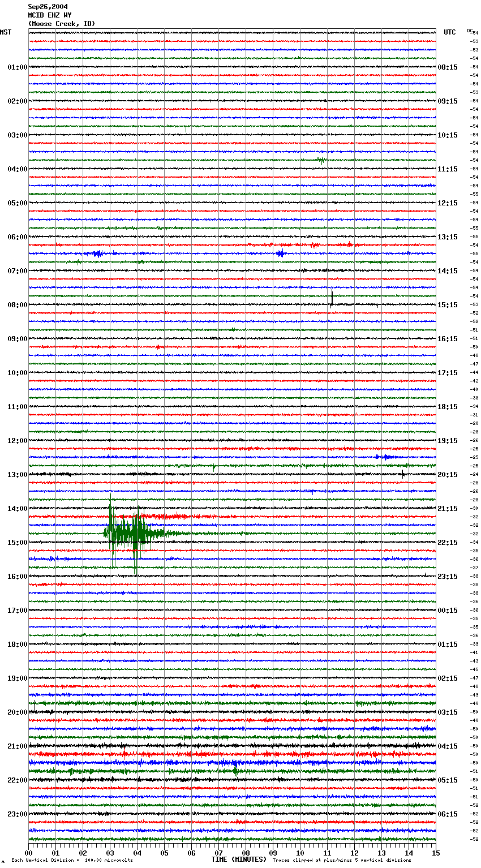Viewport: 481px width, 868px height.
Task: Click the 05 minute axis tick label
Action: (x=164, y=853)
